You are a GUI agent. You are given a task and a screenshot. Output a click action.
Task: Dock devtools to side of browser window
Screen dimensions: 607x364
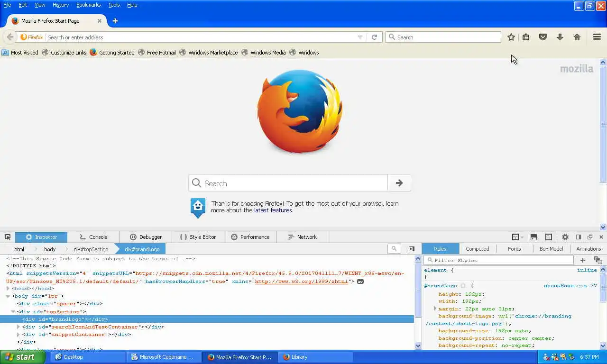pos(579,237)
